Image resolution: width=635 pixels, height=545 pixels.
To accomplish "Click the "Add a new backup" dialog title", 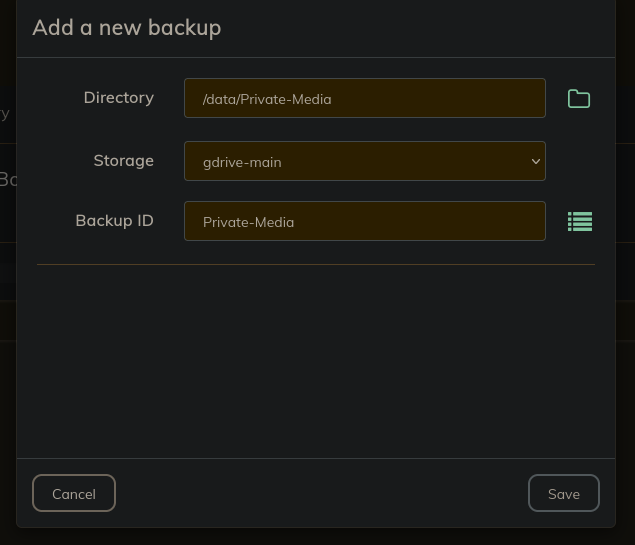I will tap(126, 28).
